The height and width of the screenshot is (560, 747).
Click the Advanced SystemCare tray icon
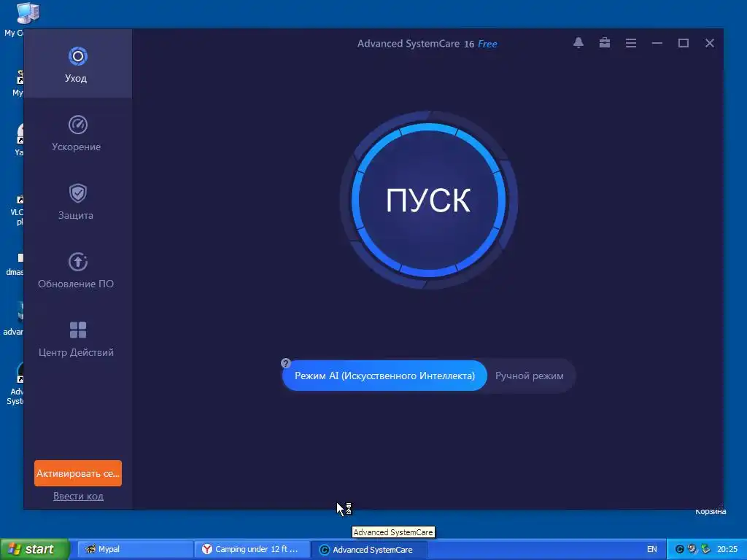point(680,550)
